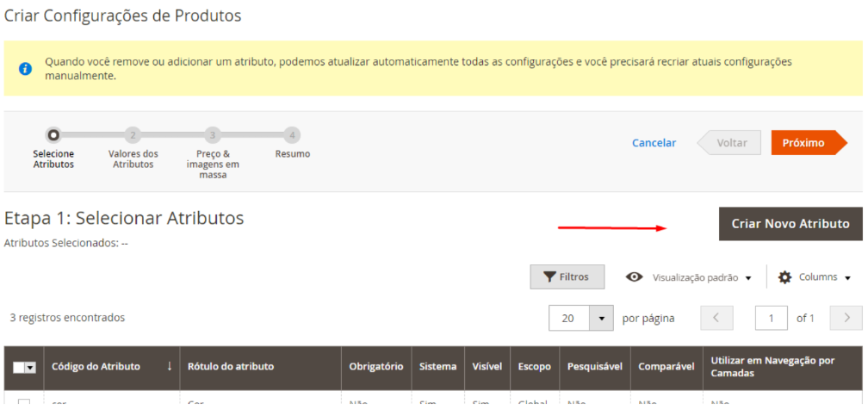Image resolution: width=868 pixels, height=416 pixels.
Task: Click the page number input field
Action: 771,318
